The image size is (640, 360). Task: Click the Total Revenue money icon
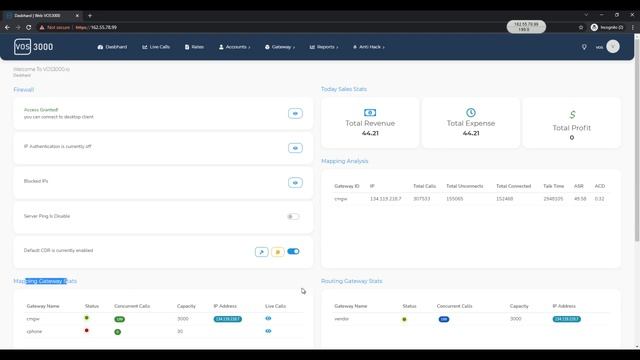tap(370, 112)
